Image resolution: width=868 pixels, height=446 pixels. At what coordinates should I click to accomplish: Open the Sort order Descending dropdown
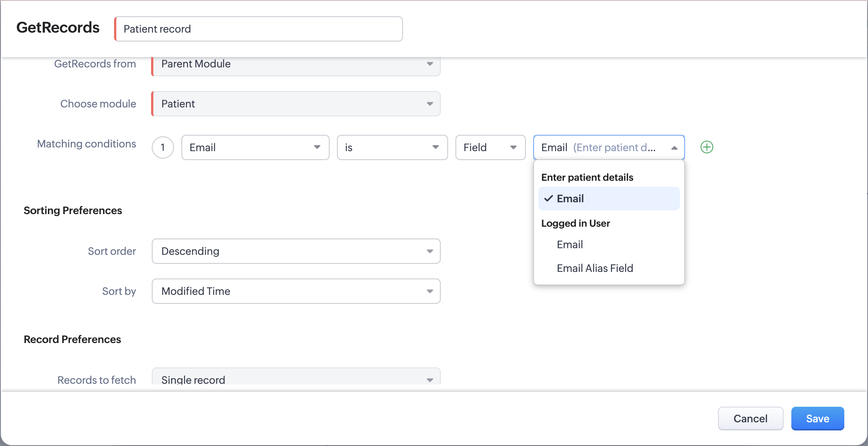click(x=296, y=251)
